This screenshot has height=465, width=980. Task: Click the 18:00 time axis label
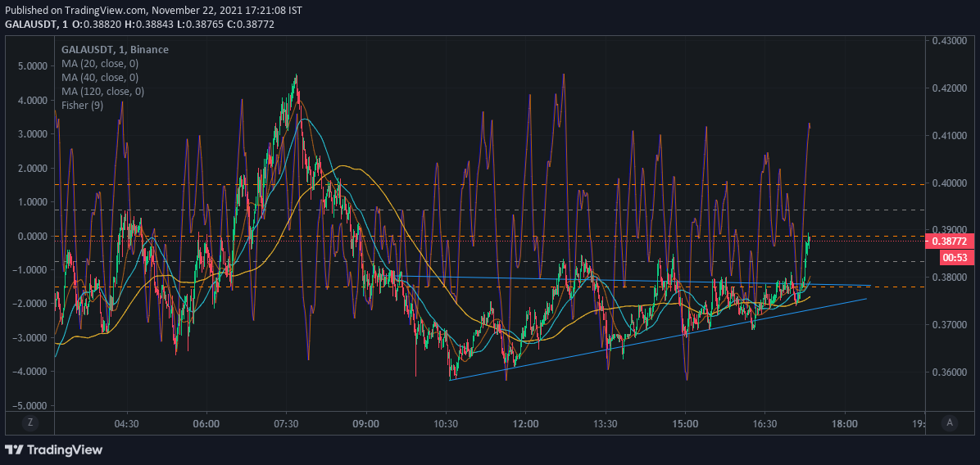point(844,423)
